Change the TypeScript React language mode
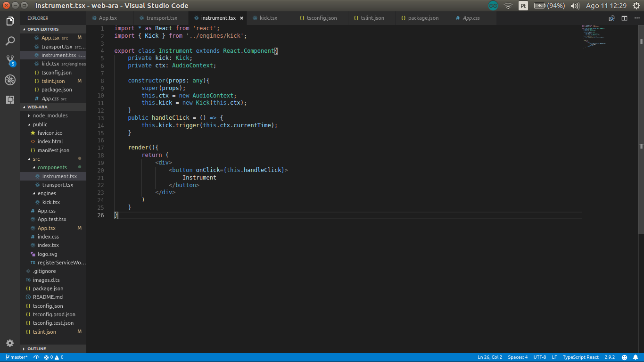 [x=580, y=357]
